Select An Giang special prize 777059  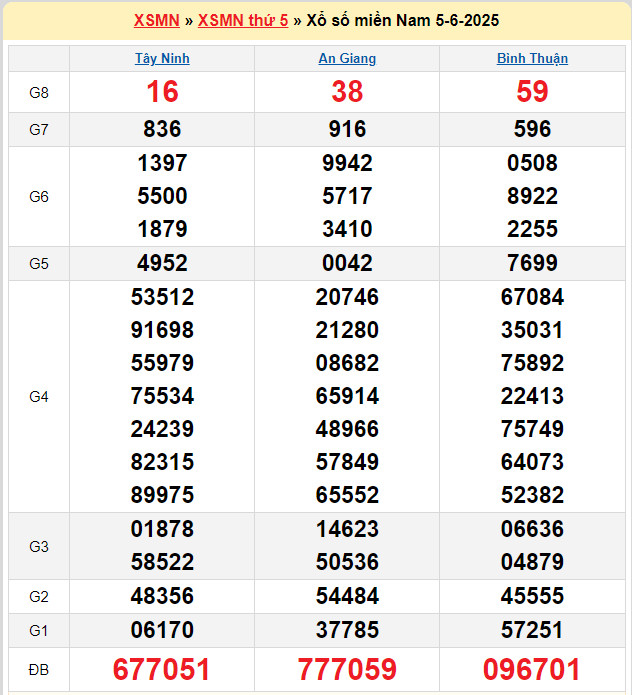point(347,669)
